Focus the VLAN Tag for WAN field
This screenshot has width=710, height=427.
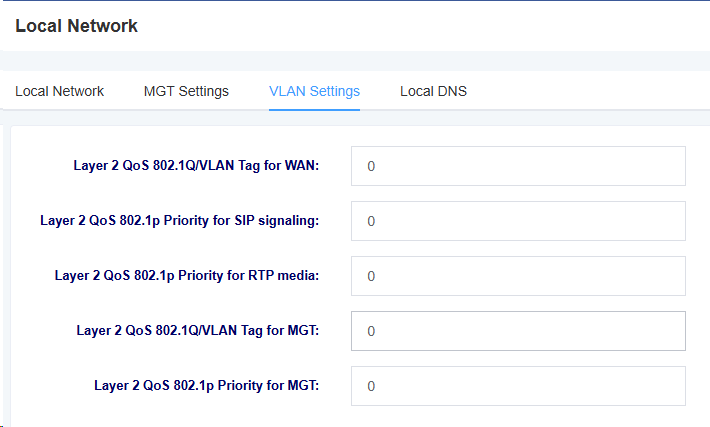pos(518,166)
